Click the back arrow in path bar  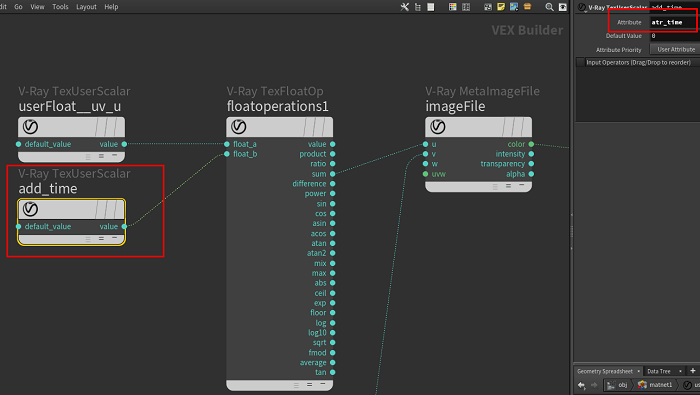[x=582, y=385]
